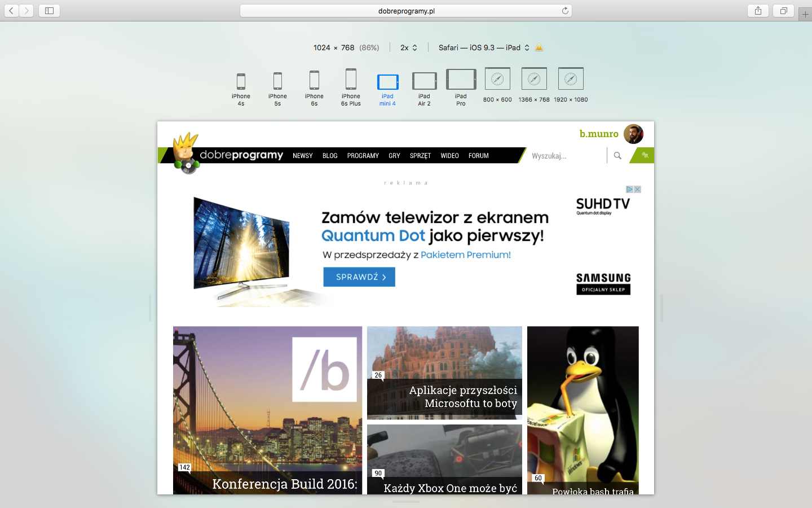
Task: Select the iPad Air 2 device preset
Action: pyautogui.click(x=424, y=89)
